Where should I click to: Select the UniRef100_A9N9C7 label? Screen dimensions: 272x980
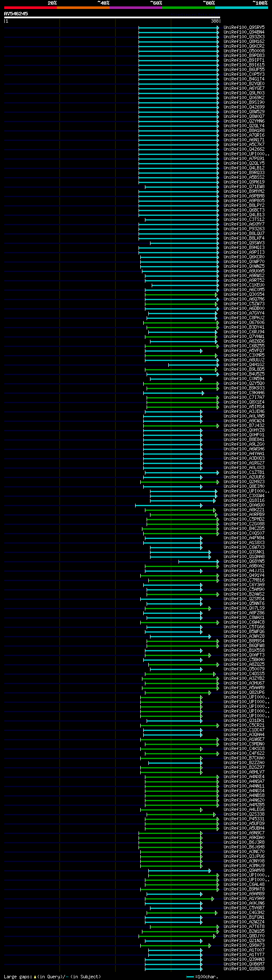pos(244,833)
